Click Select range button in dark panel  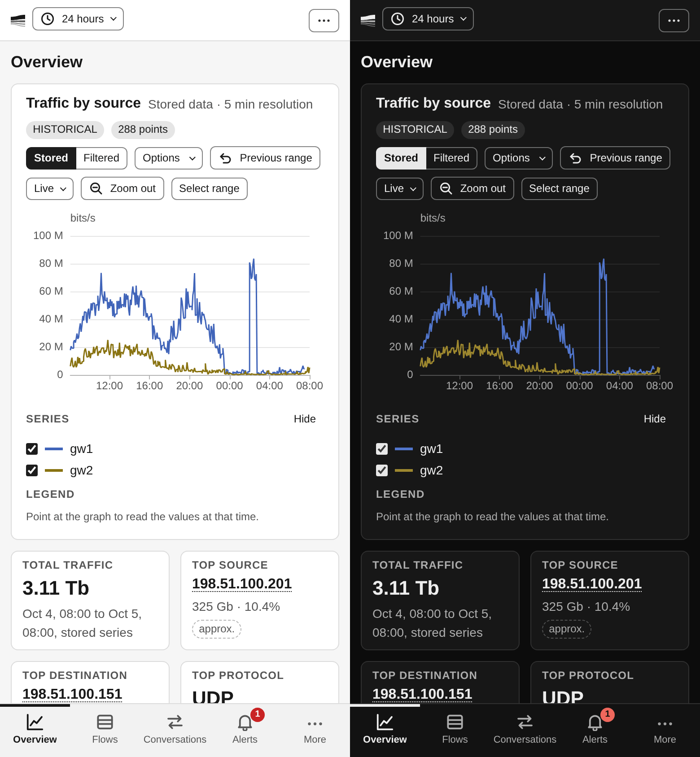pos(559,188)
